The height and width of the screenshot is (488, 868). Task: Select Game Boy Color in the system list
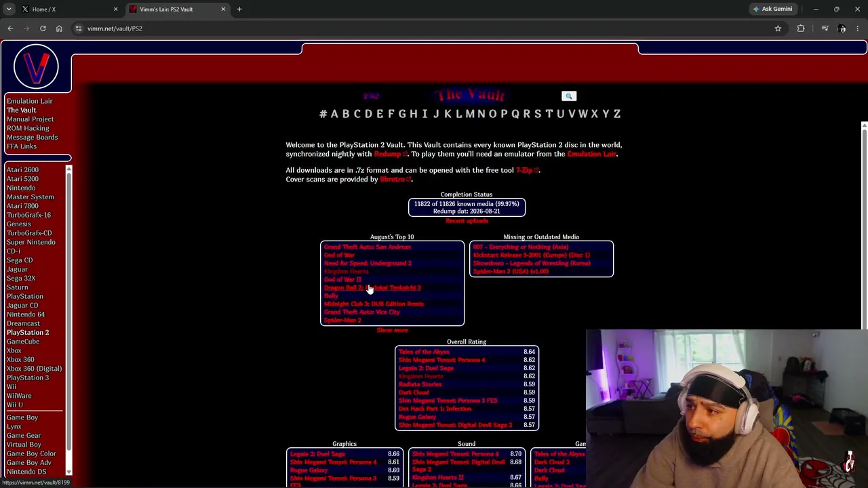(x=31, y=453)
